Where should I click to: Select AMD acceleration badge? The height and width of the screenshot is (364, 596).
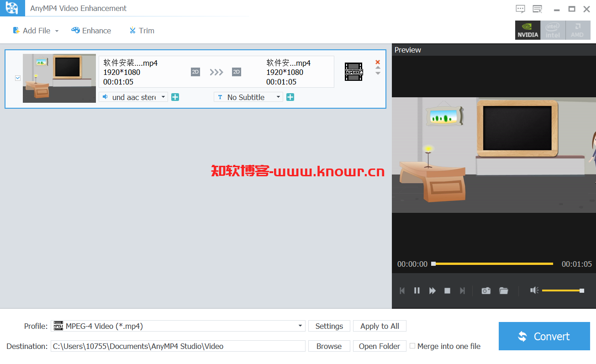[x=578, y=30]
